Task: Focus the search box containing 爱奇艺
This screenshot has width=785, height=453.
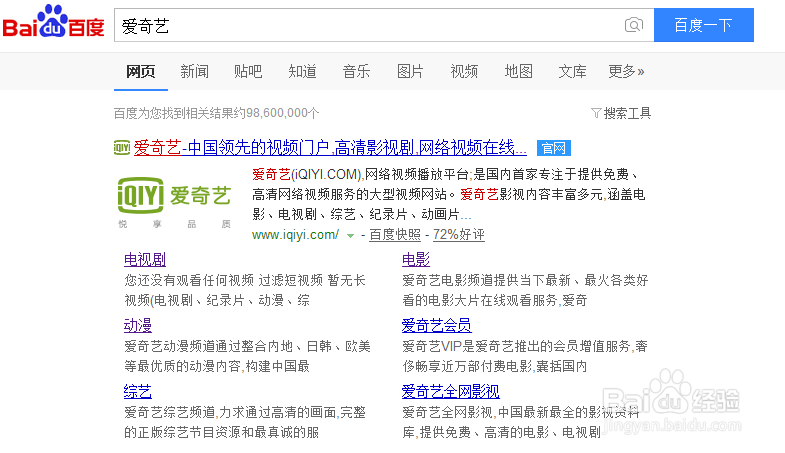Action: click(x=384, y=25)
